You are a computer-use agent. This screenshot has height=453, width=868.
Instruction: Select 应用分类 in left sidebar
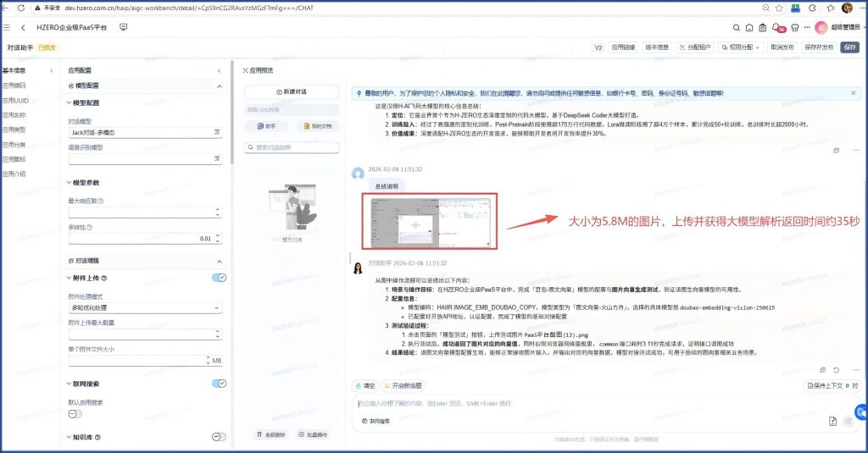14,144
